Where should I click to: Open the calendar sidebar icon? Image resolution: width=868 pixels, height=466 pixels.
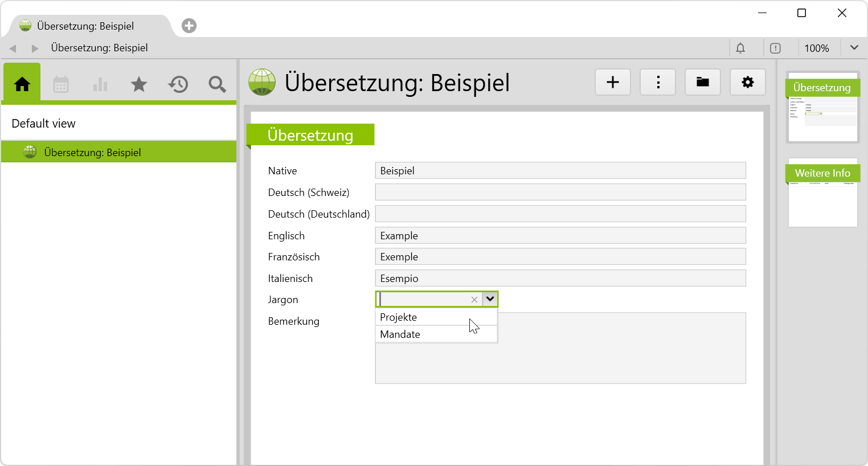[61, 84]
